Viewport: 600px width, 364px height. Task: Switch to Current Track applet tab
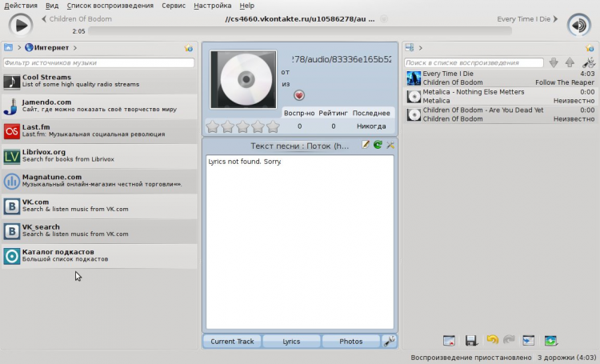tap(232, 342)
